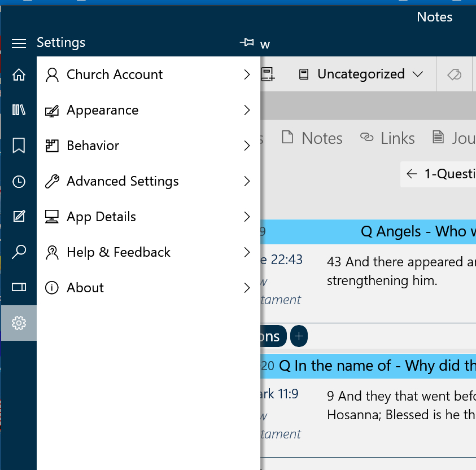
Task: Switch to the Links tab
Action: (388, 138)
